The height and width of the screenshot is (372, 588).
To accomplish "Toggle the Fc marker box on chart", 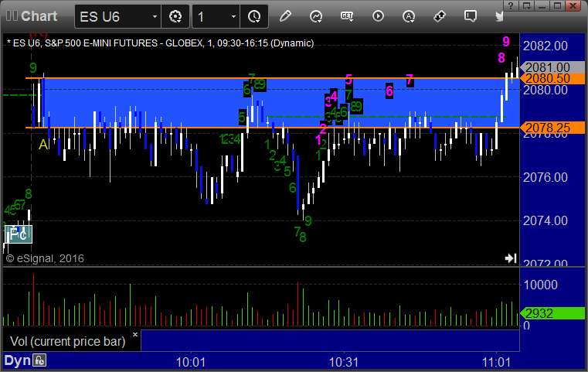I will 18,234.
